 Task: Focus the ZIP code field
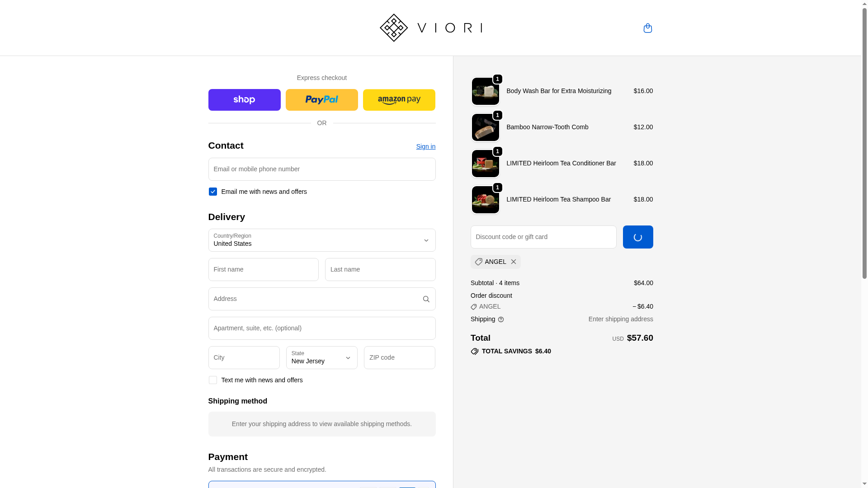coord(400,357)
